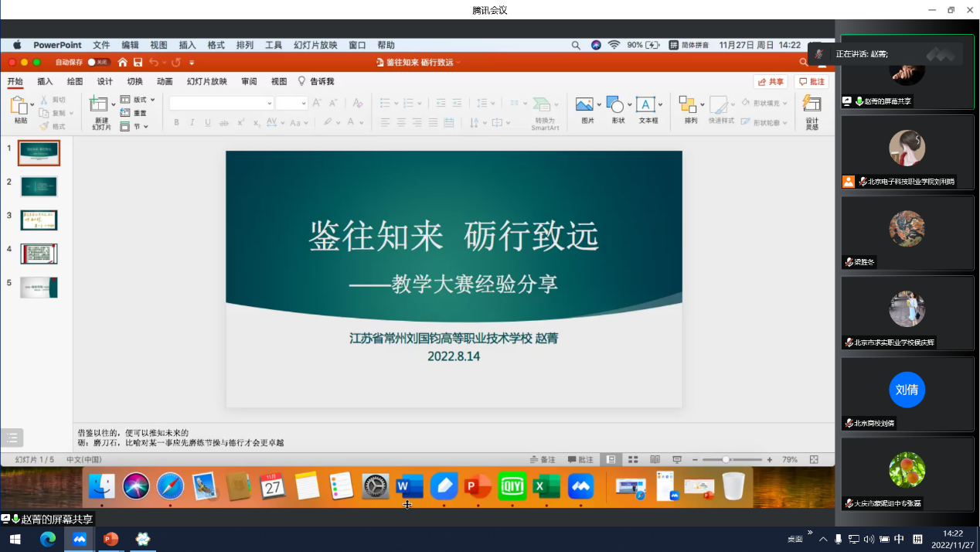Click the 共享 share button
Image resolution: width=980 pixels, height=552 pixels.
coord(771,81)
